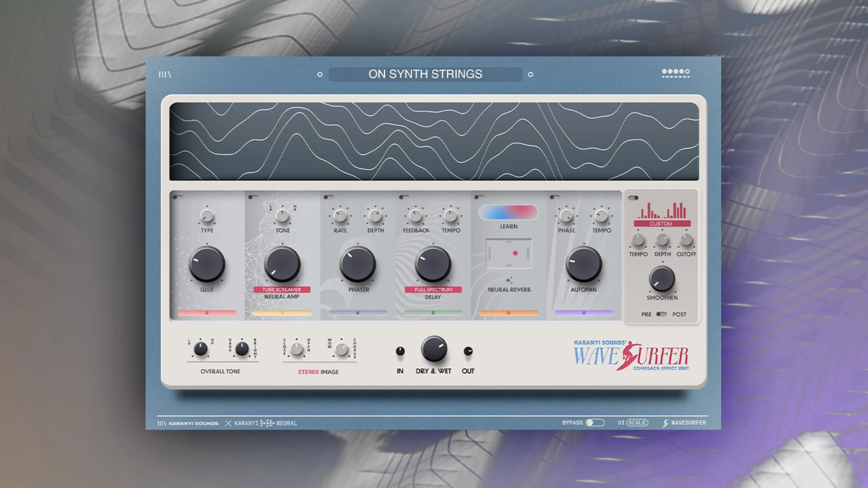Click the AUTOPAN TEMPO knob
The image size is (868, 488).
pyautogui.click(x=601, y=216)
